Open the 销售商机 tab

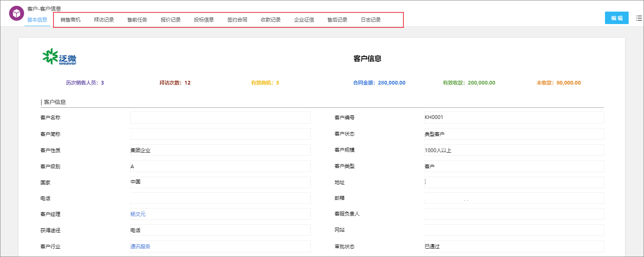coord(71,19)
